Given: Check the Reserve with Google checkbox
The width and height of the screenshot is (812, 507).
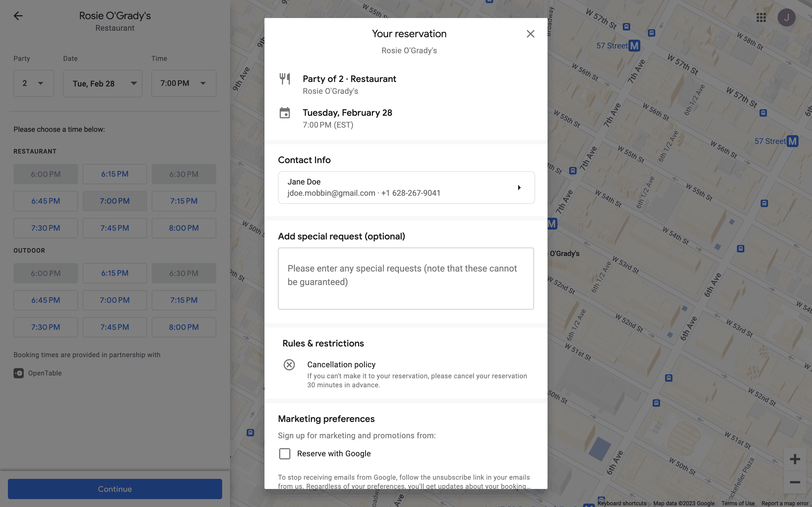Looking at the screenshot, I should pyautogui.click(x=284, y=454).
